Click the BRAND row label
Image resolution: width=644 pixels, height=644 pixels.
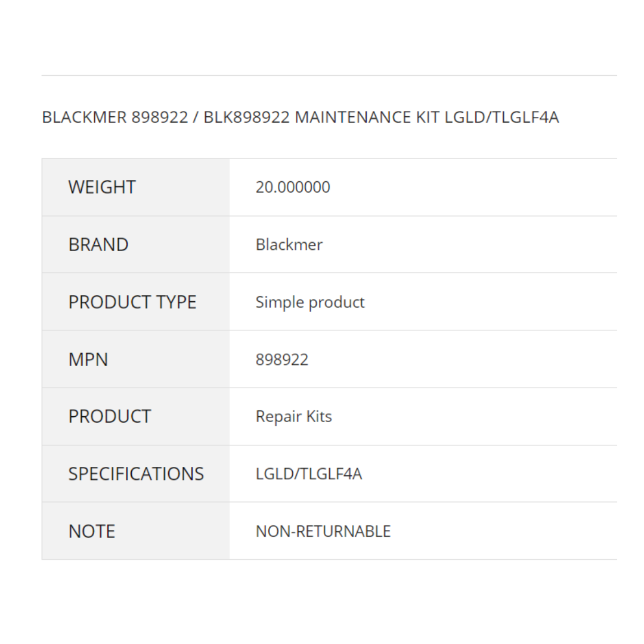(98, 244)
